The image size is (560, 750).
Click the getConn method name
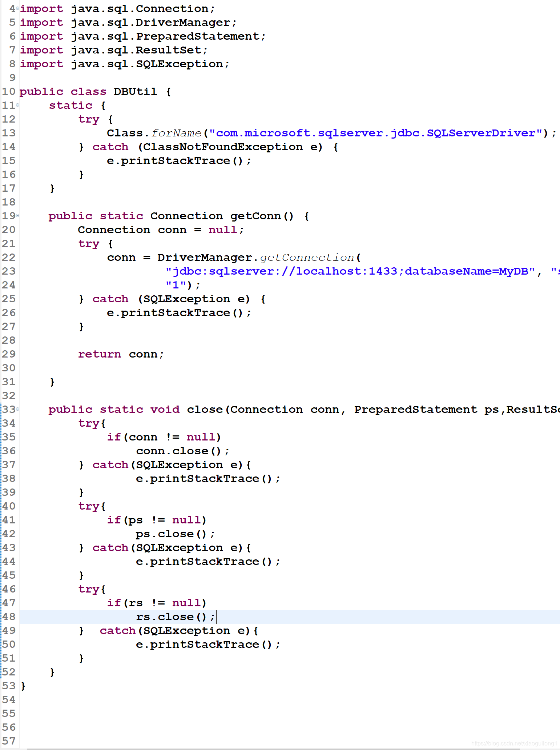[x=256, y=216]
